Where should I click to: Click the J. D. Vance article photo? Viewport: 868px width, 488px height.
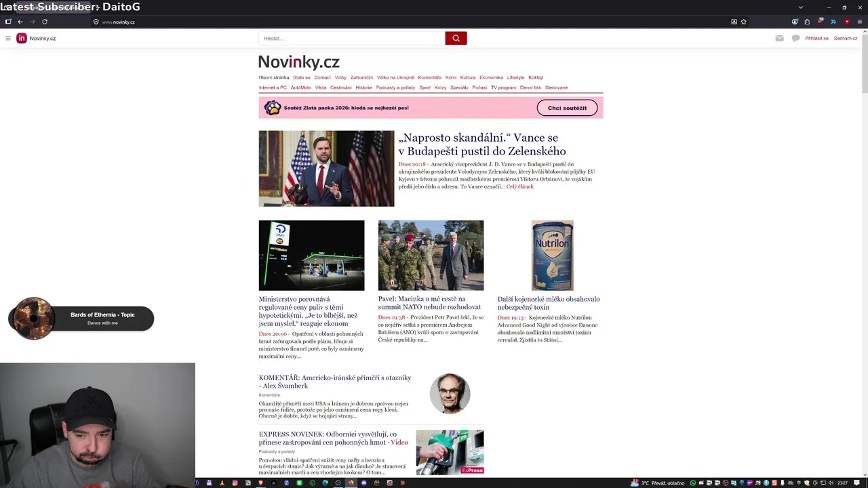click(326, 168)
